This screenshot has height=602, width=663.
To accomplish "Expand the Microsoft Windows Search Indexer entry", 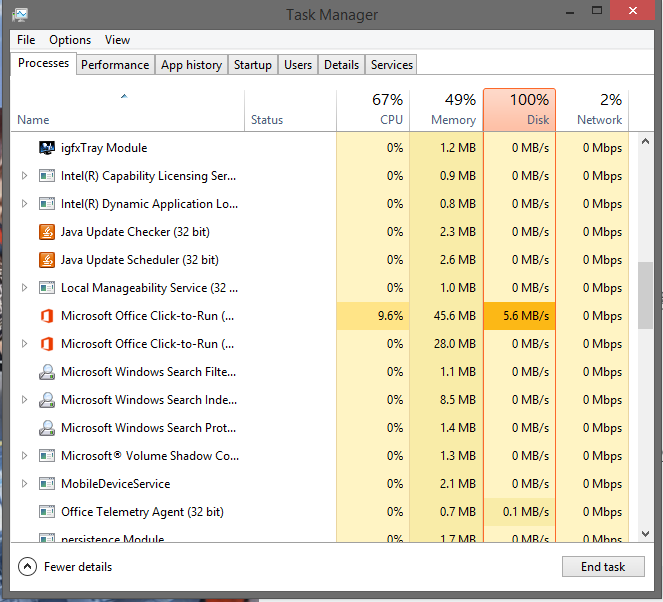I will (25, 400).
